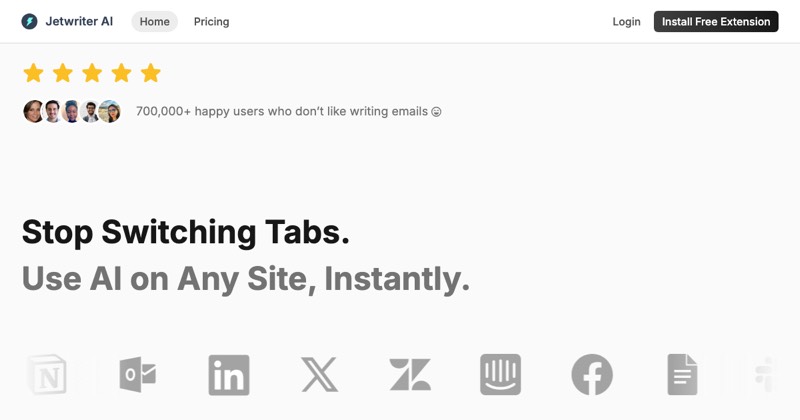Click the last user avatar photo

coord(109,111)
